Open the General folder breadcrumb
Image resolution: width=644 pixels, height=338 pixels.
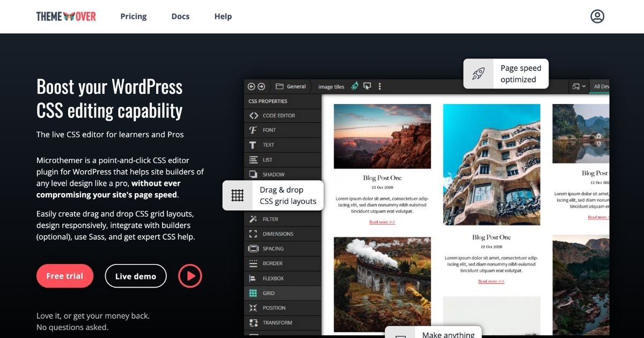click(x=291, y=86)
